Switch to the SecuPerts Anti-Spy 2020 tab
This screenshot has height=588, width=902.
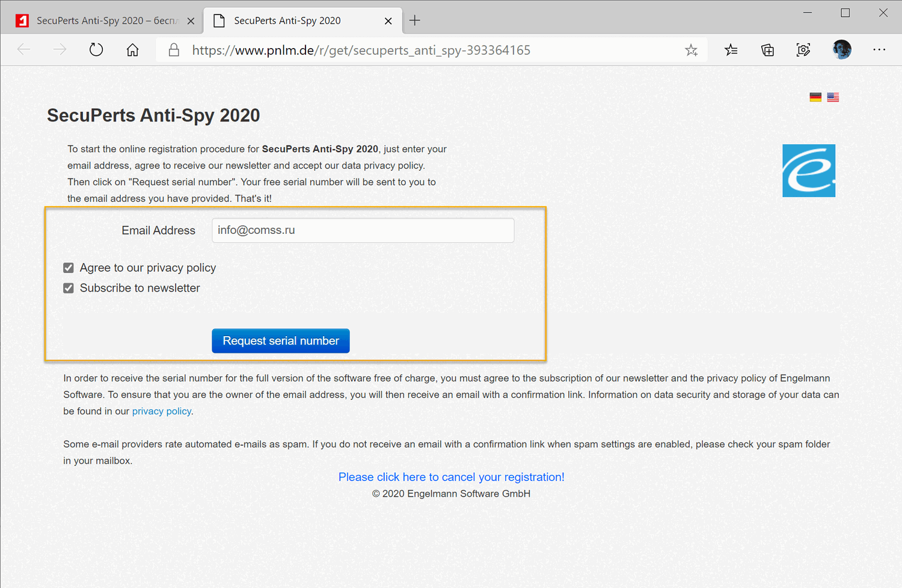tap(289, 20)
